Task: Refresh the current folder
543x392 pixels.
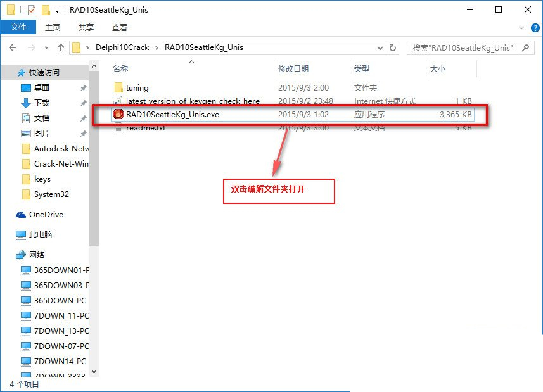Action: [x=392, y=47]
